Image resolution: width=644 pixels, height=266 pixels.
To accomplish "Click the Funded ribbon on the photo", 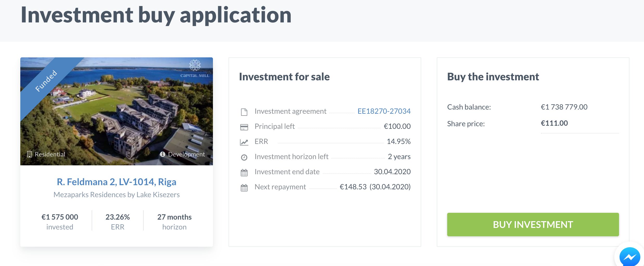I will (46, 81).
